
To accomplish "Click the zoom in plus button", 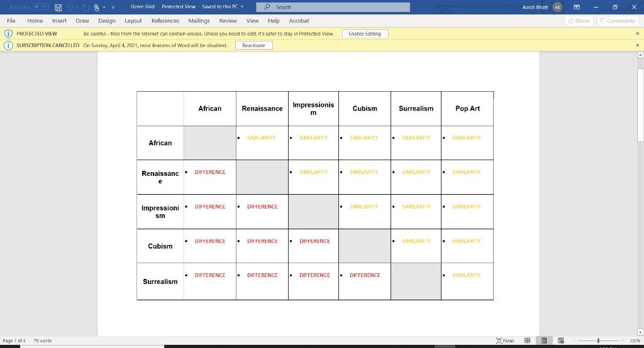I will 623,340.
